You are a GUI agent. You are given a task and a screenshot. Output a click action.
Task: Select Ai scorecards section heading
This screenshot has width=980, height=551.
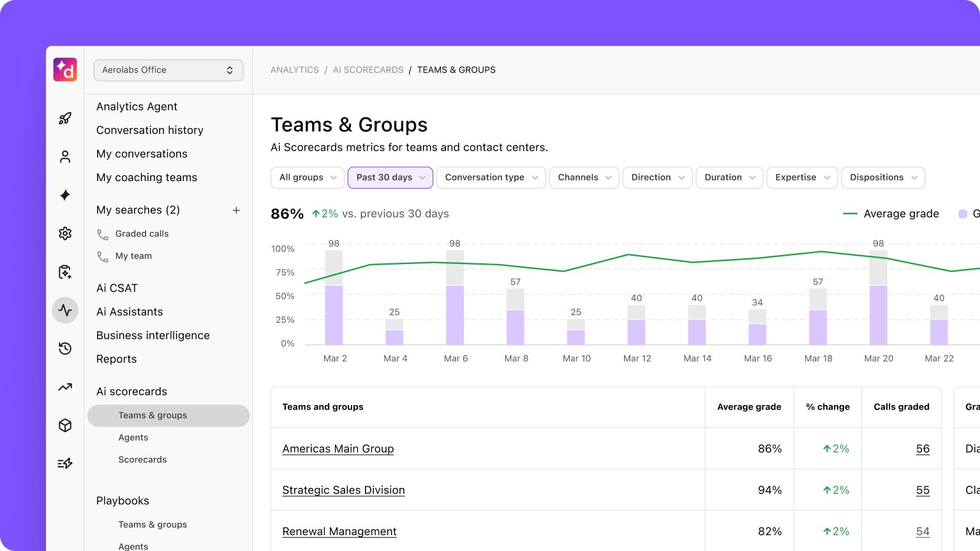pos(131,392)
